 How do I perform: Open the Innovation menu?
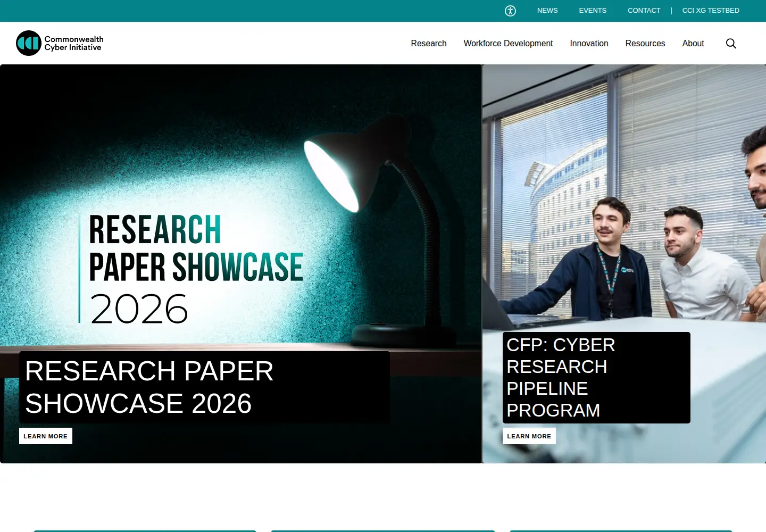click(589, 44)
